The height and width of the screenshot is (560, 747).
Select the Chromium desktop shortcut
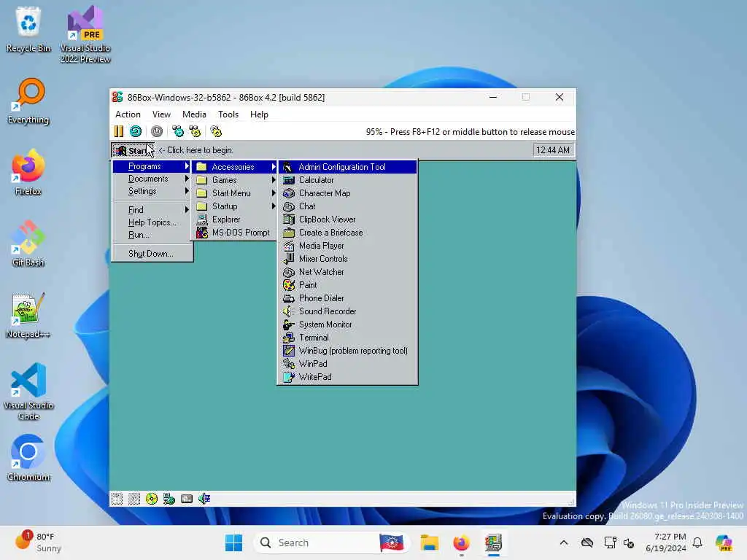click(28, 458)
